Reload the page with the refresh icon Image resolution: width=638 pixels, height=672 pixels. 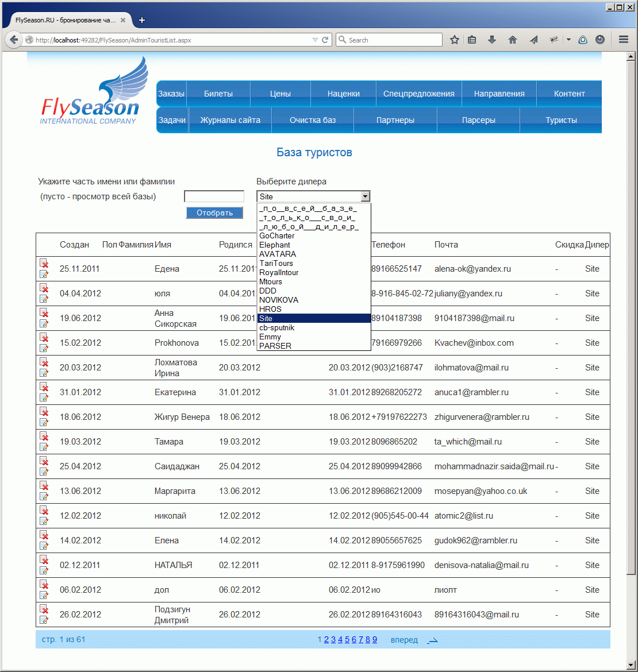click(325, 40)
